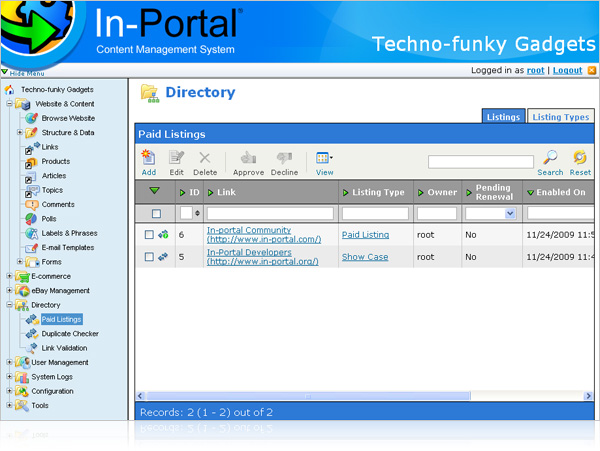This screenshot has width=600, height=451.
Task: Expand the eBay Management tree node
Action: [9, 290]
